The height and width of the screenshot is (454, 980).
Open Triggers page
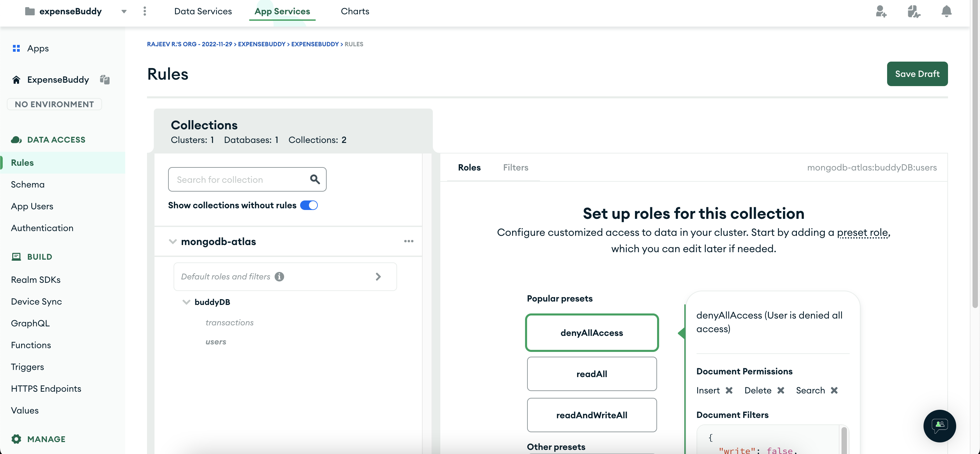27,367
